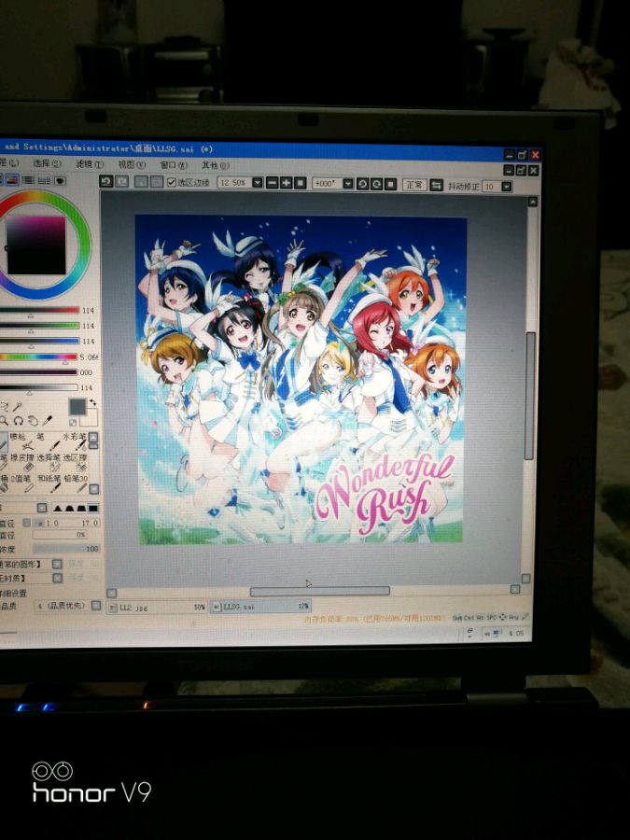Click the background white color swatch
This screenshot has width=630, height=840.
click(91, 418)
